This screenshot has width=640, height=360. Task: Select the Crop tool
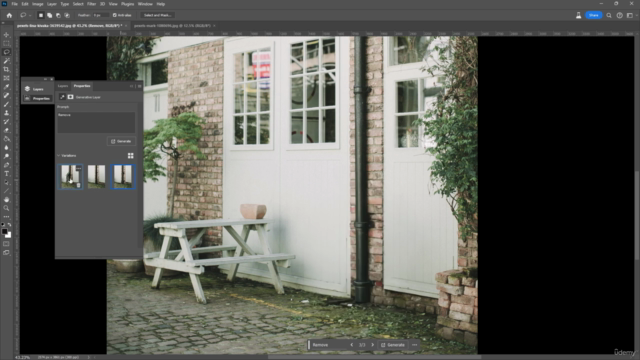click(6, 69)
